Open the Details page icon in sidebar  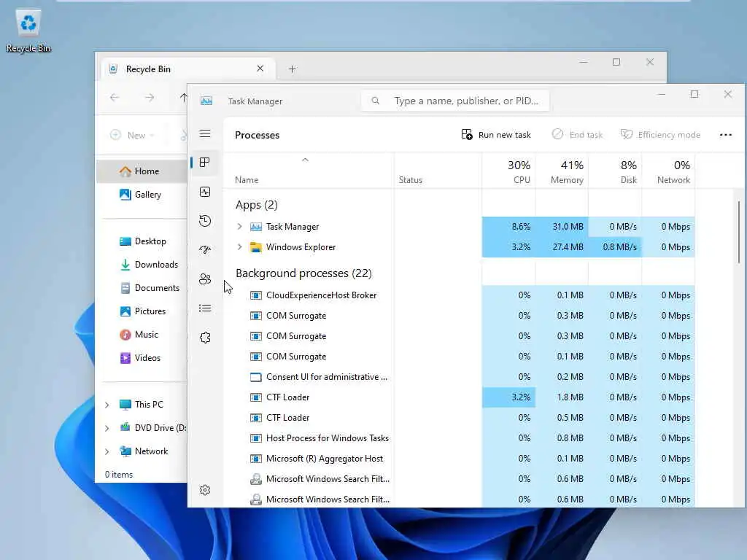coord(205,308)
